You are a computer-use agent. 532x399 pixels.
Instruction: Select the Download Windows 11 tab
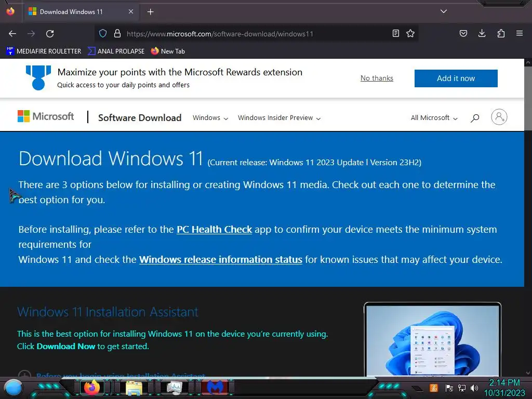pyautogui.click(x=82, y=12)
